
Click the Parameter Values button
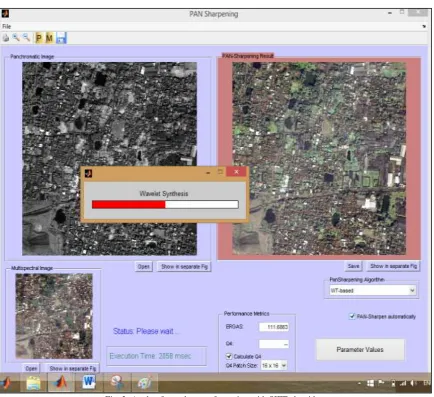click(360, 349)
